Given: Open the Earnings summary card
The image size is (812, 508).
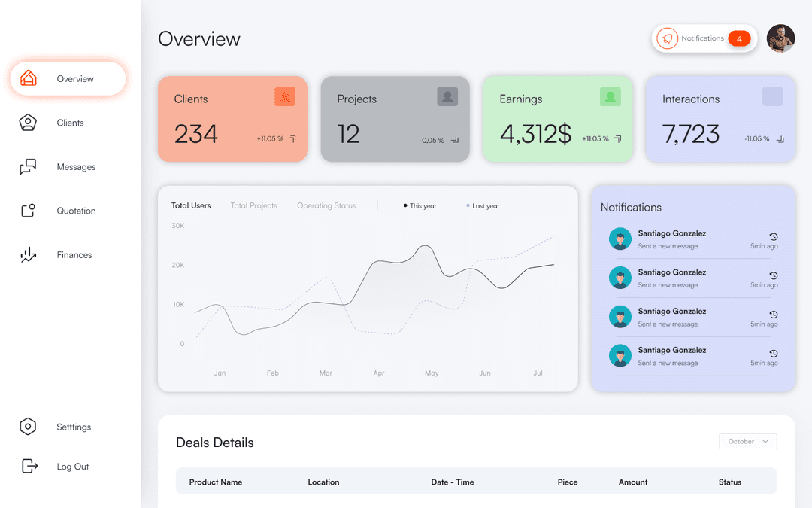Looking at the screenshot, I should click(x=557, y=119).
